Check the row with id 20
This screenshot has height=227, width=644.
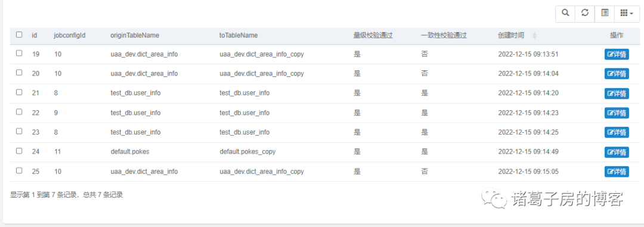pos(19,73)
